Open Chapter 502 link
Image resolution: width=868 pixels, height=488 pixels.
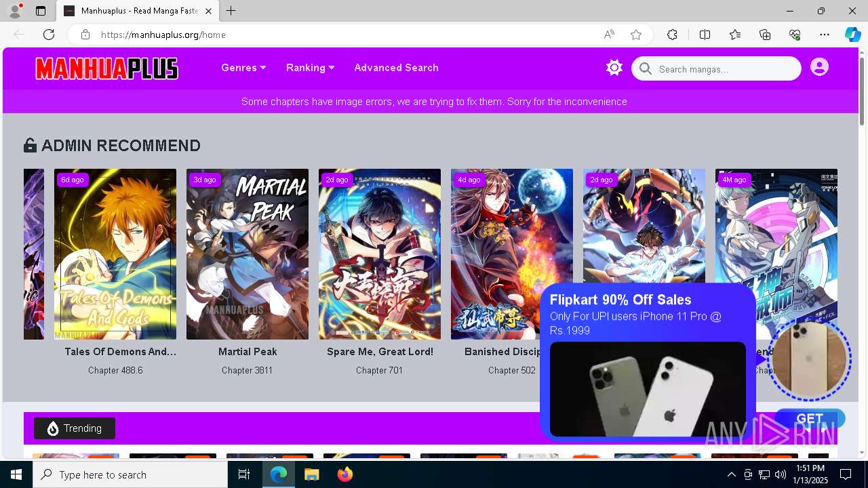click(x=512, y=371)
